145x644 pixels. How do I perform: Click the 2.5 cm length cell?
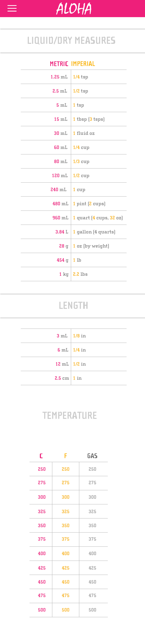pyautogui.click(x=62, y=378)
